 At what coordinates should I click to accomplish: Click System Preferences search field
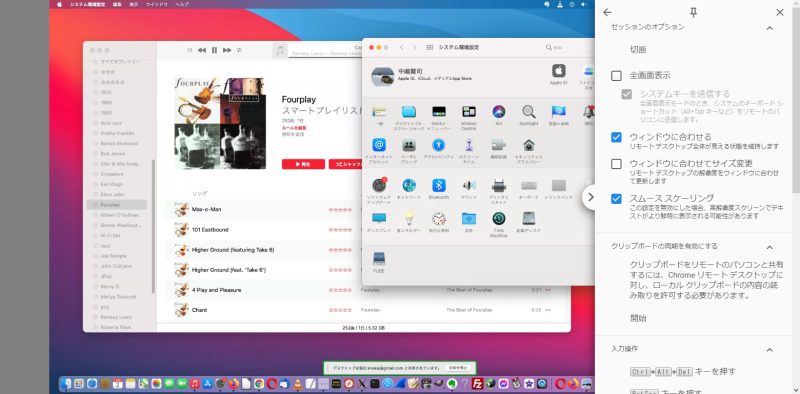[x=569, y=47]
